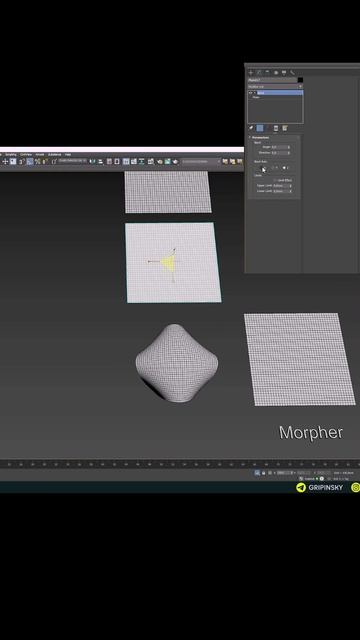The height and width of the screenshot is (640, 360).
Task: Click the Render Production teapot icon
Action: (176, 161)
